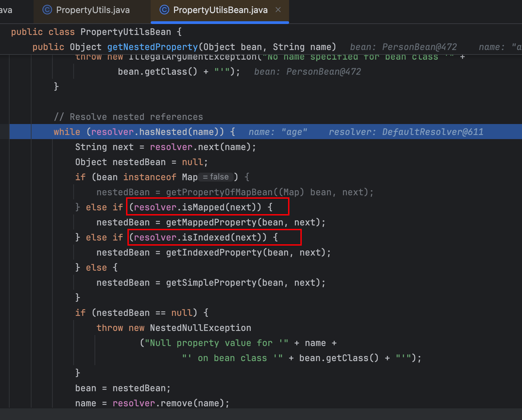Click the '= false' inline evaluation hint
Image resolution: width=522 pixels, height=420 pixels.
click(216, 177)
